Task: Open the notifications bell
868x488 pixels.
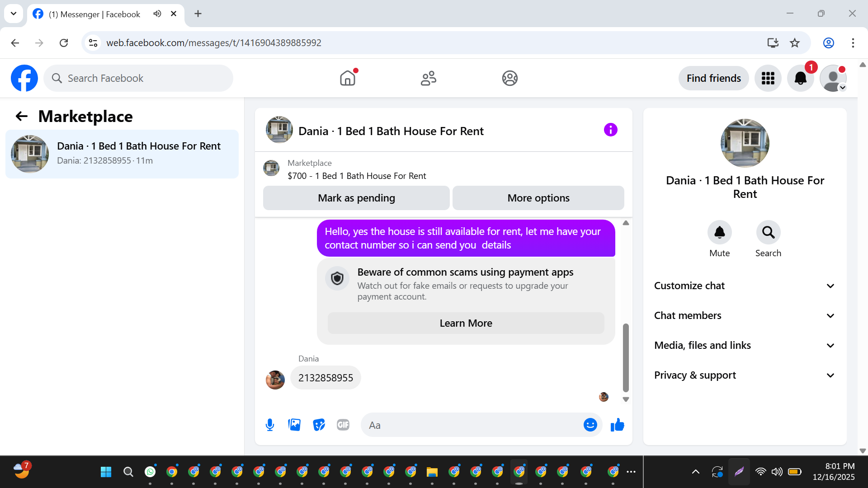Action: click(800, 78)
